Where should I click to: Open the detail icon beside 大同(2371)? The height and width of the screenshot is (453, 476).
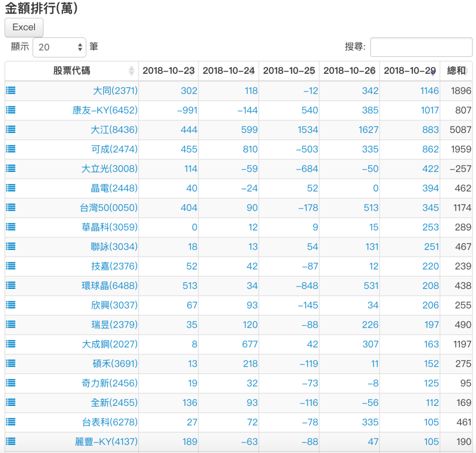[10, 91]
